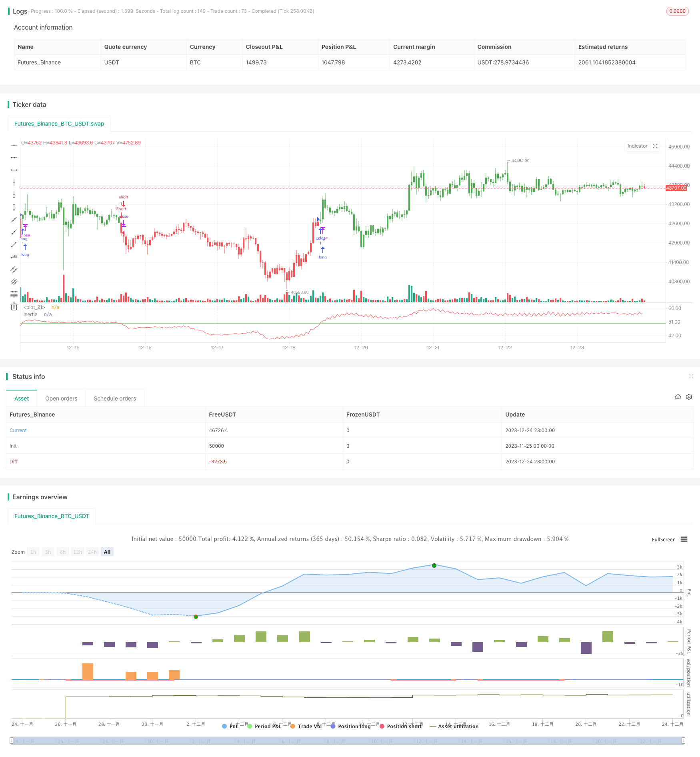Toggle the Period P&L series in the legend
Screen dimensions: 700x757
point(264,726)
